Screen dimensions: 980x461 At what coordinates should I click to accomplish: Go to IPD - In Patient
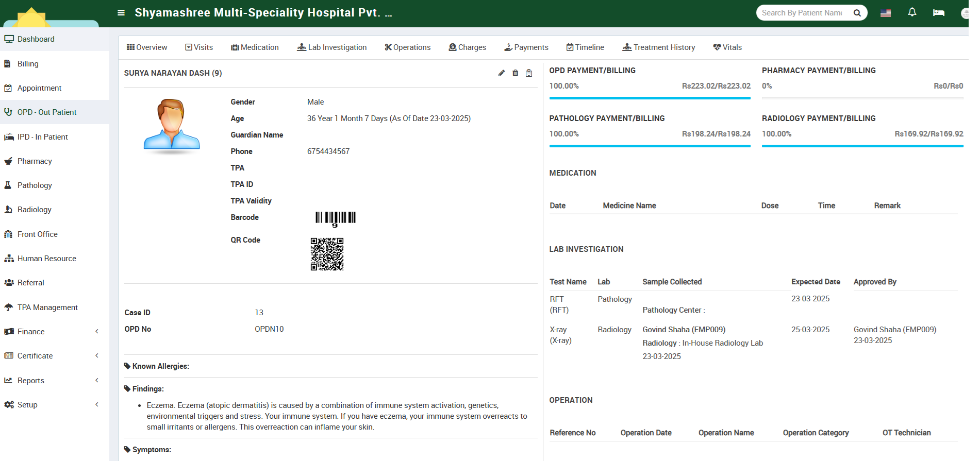[42, 137]
